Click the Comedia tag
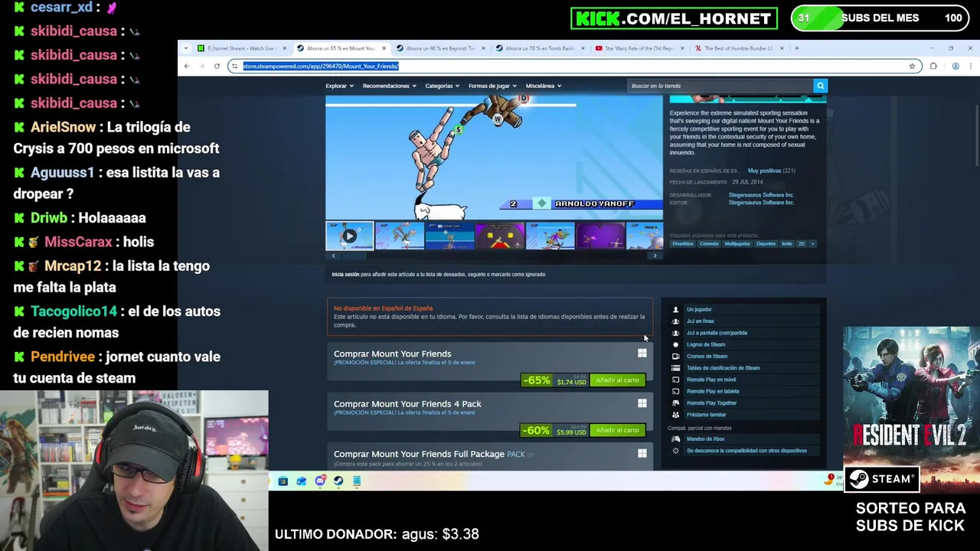 pos(709,243)
